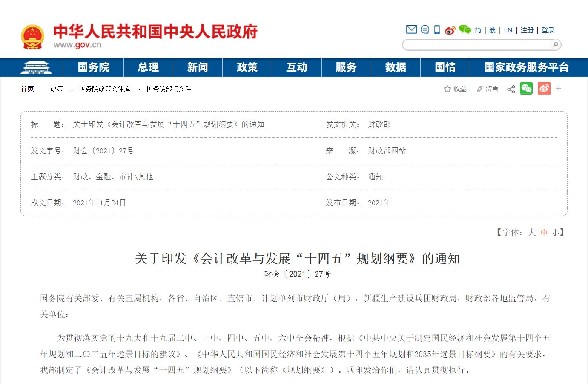
Task: Open the 国情 menu
Action: (445, 67)
